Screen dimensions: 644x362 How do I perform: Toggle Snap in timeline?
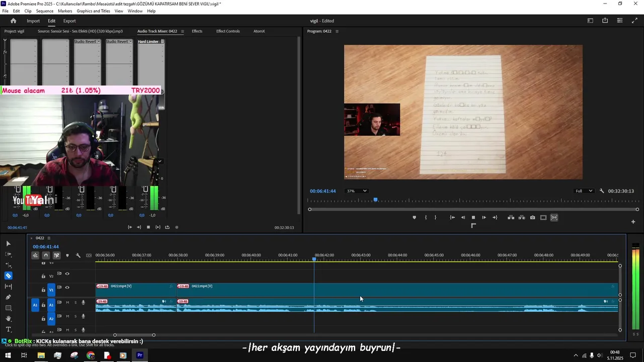point(46,255)
